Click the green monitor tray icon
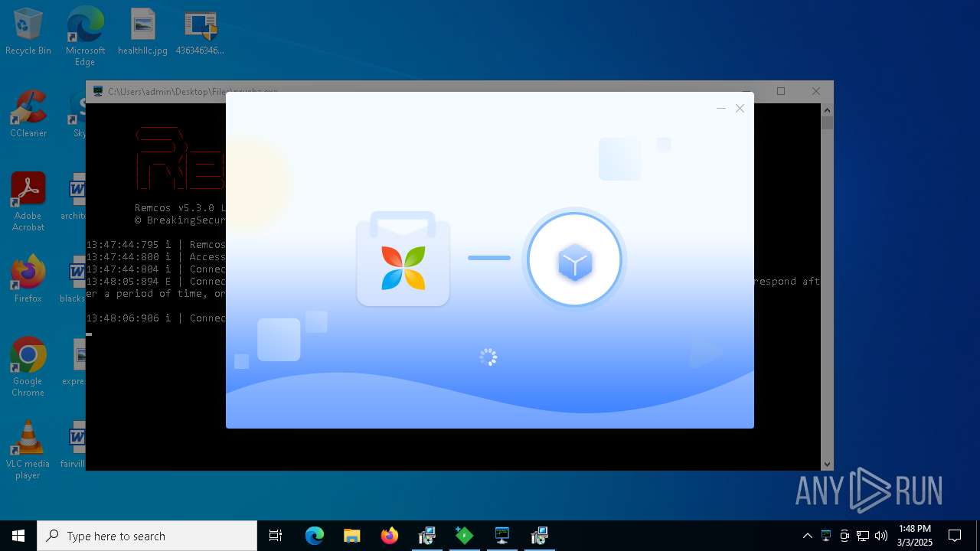Screen dimensions: 980x551 tap(826, 536)
